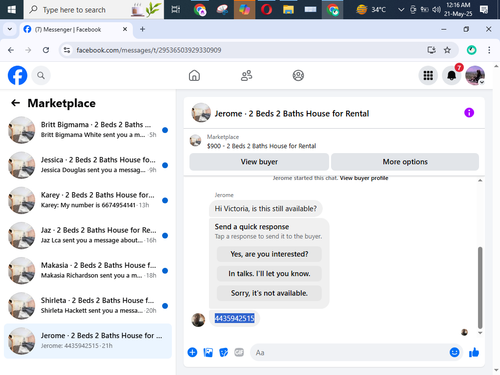Click More options button
Image resolution: width=500 pixels, height=375 pixels.
click(405, 162)
